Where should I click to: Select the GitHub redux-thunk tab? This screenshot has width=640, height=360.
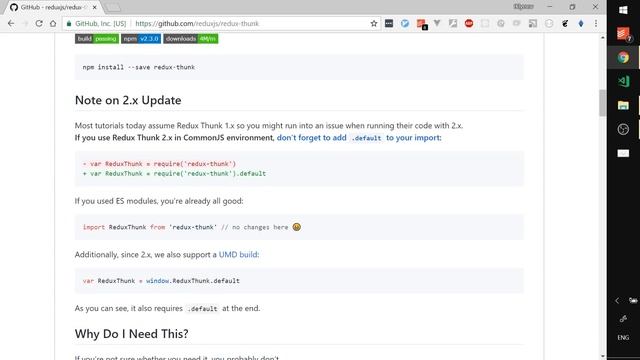[x=52, y=7]
